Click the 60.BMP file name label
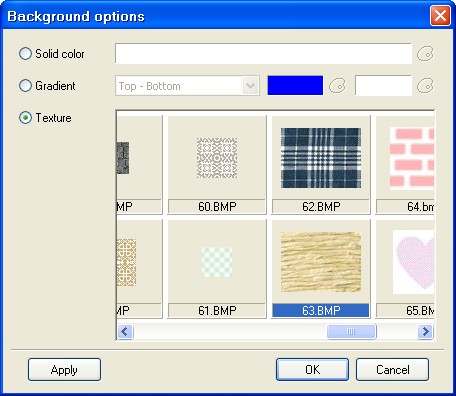Viewport: 456px width, 396px height. click(x=217, y=207)
